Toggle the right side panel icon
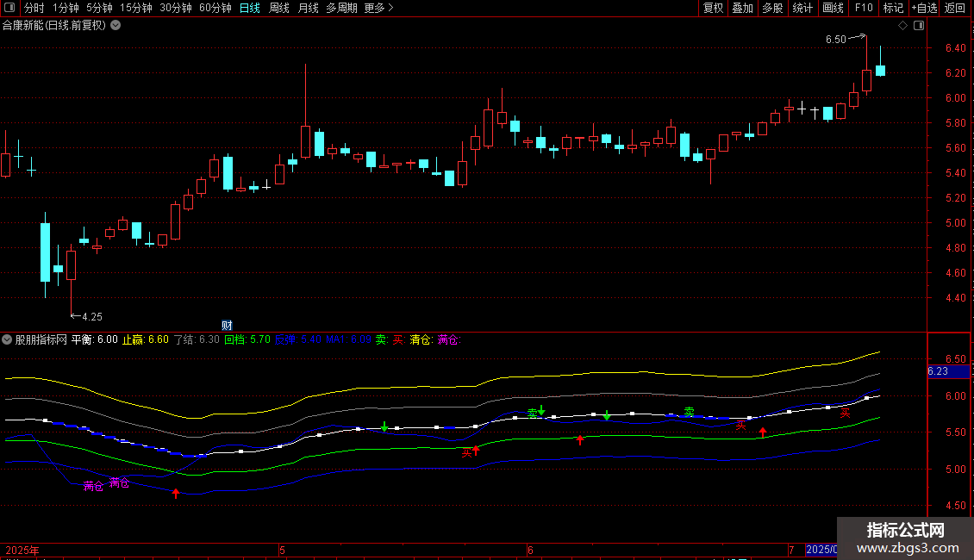The image size is (974, 560). pos(919,26)
